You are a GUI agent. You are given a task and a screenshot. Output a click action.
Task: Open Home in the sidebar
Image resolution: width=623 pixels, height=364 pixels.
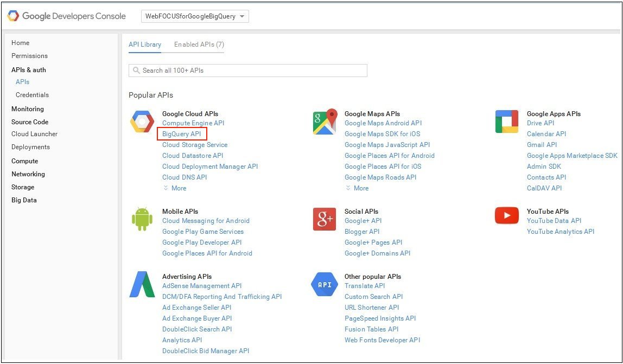point(20,43)
